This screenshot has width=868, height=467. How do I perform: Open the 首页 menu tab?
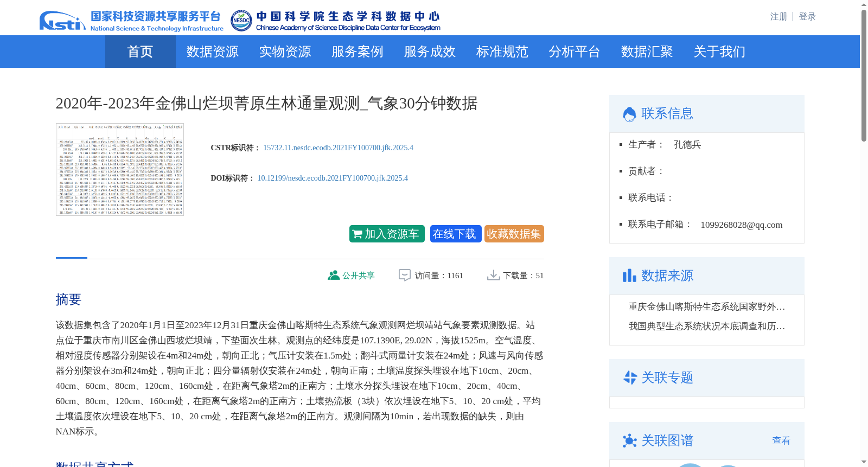coord(140,52)
